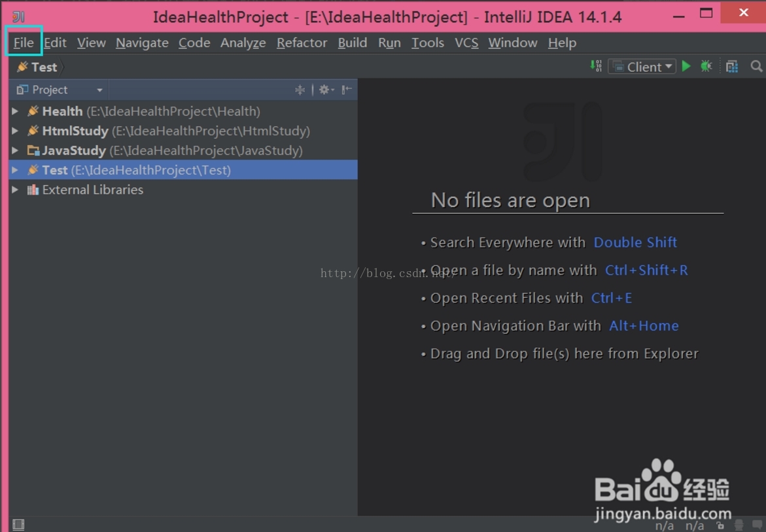This screenshot has height=532, width=766.
Task: Click the Test breadcrumb in navigation bar
Action: pos(37,67)
